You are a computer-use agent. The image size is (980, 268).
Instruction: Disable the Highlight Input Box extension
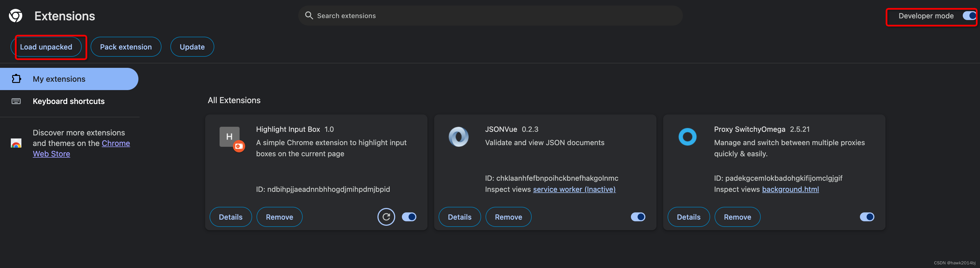coord(409,217)
